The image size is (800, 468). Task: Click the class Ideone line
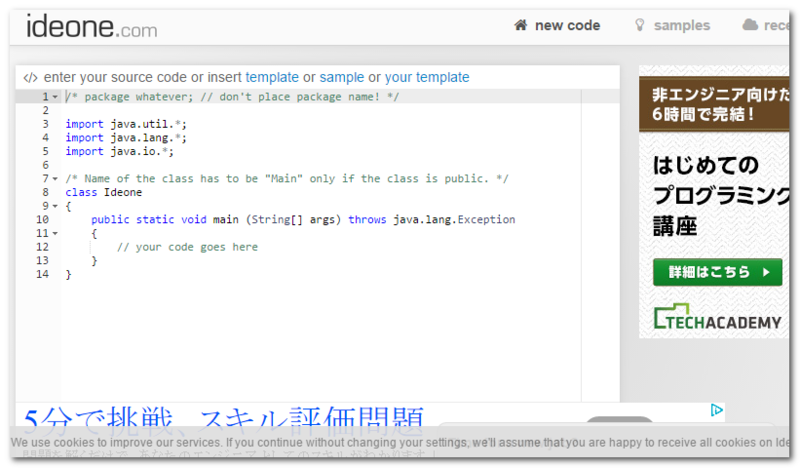click(104, 192)
